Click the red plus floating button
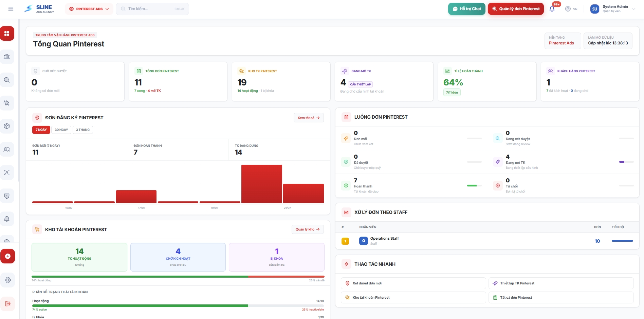644x319 pixels. [7, 256]
